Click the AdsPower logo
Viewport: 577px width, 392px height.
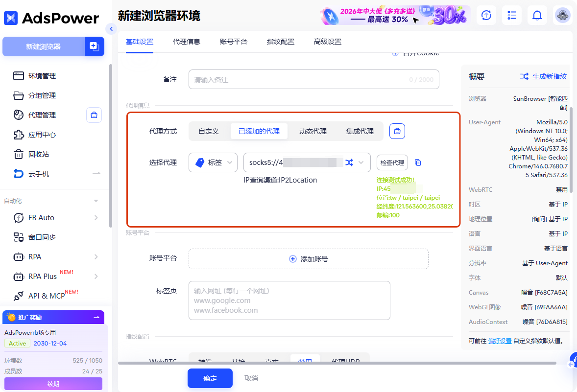[x=51, y=18]
